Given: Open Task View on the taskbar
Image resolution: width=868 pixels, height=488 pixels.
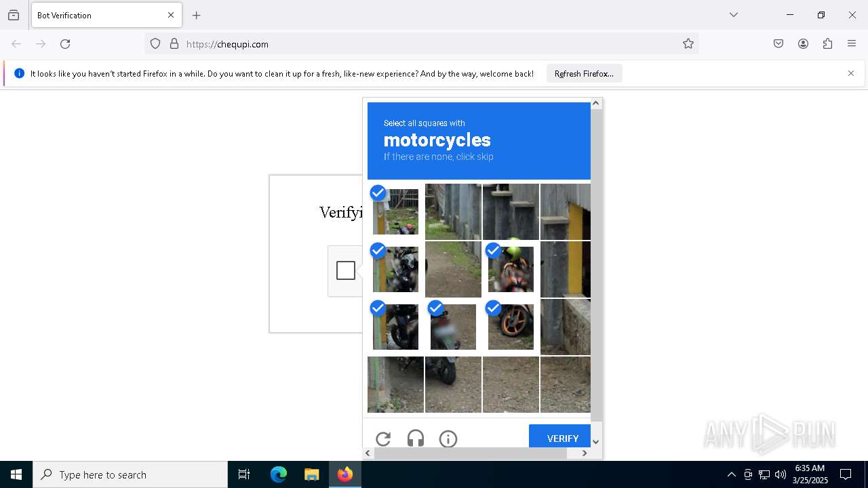Looking at the screenshot, I should [244, 474].
